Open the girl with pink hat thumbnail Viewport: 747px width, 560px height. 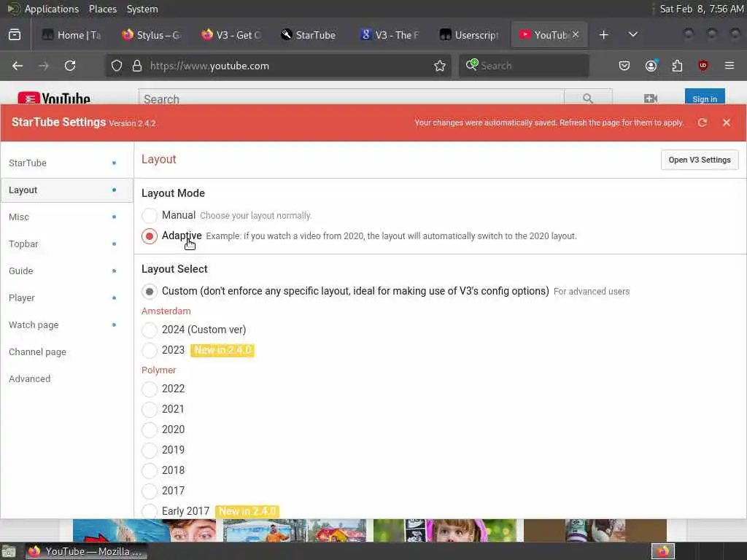[x=445, y=531]
